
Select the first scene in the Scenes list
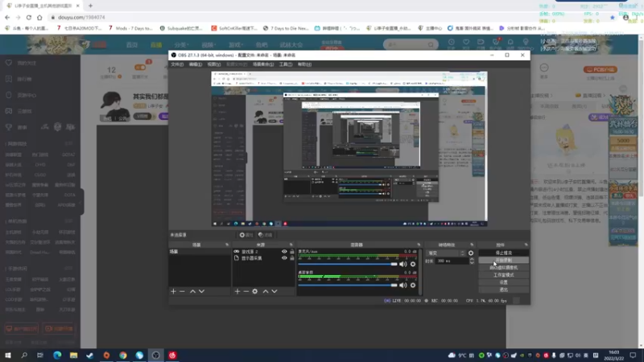(x=200, y=252)
